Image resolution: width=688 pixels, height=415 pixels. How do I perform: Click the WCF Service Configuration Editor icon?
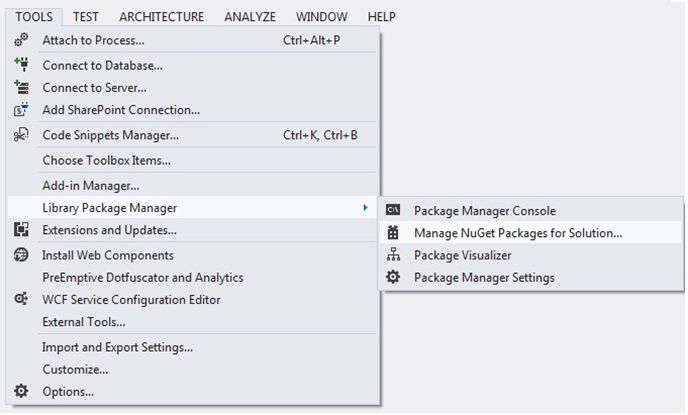tap(22, 299)
